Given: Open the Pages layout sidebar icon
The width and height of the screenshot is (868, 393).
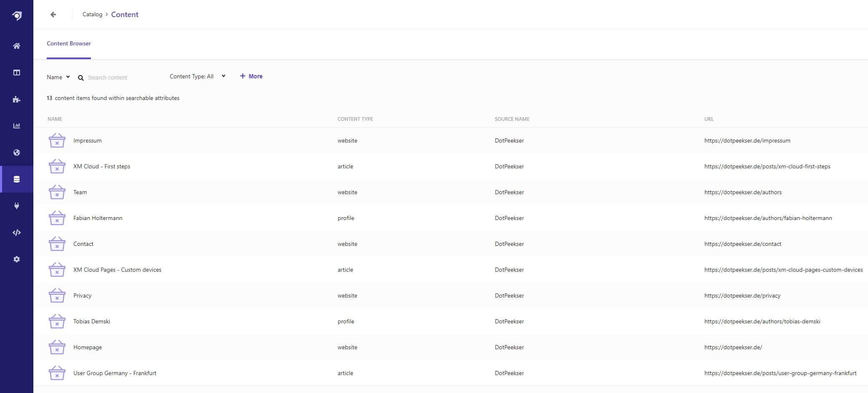Looking at the screenshot, I should [x=17, y=73].
